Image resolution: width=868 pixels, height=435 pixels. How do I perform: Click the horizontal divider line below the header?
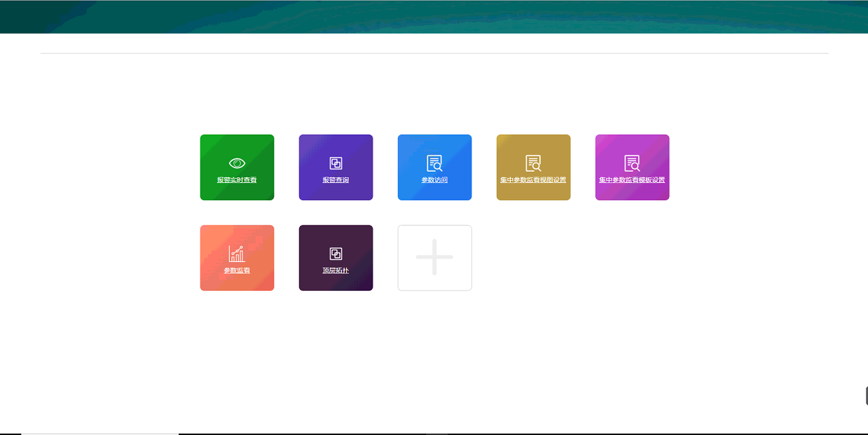(434, 53)
